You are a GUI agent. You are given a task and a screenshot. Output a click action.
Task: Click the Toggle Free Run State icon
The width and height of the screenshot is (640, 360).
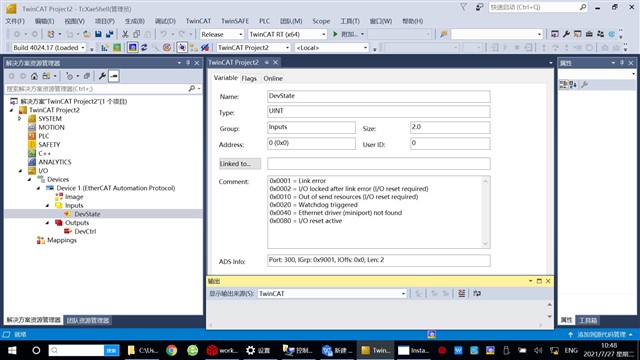tap(167, 48)
